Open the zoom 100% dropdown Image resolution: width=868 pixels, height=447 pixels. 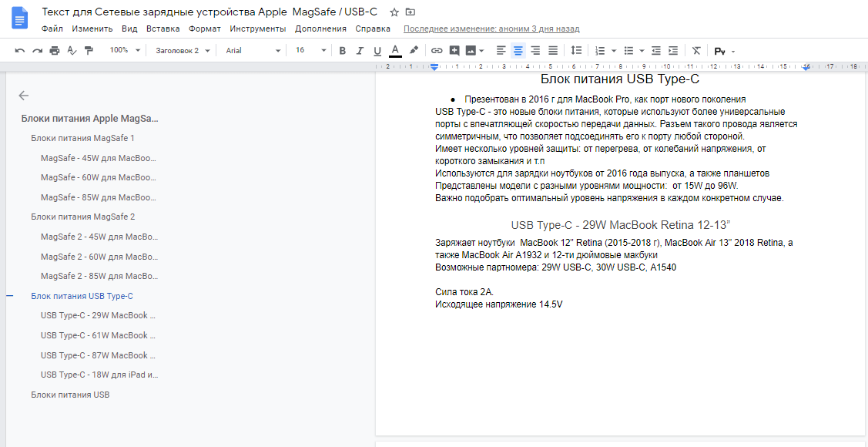click(x=125, y=50)
